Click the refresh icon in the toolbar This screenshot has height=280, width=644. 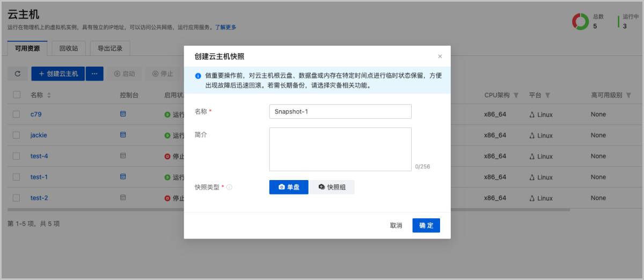pyautogui.click(x=17, y=74)
